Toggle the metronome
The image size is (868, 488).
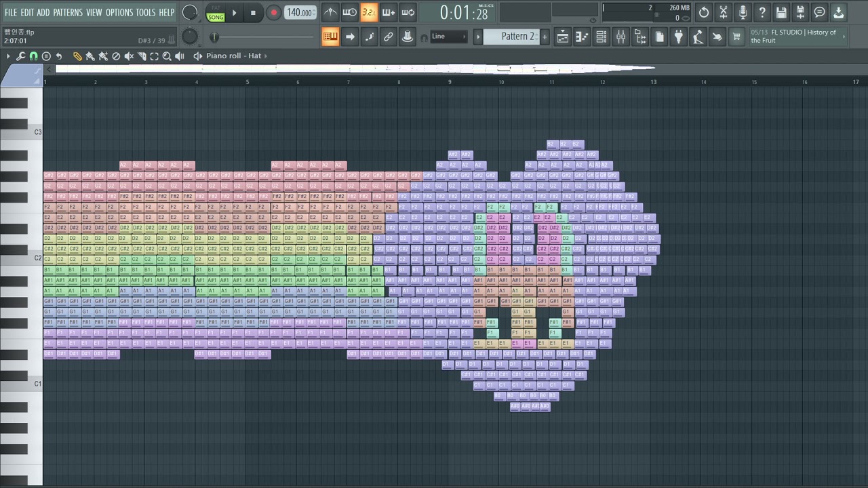click(x=330, y=12)
